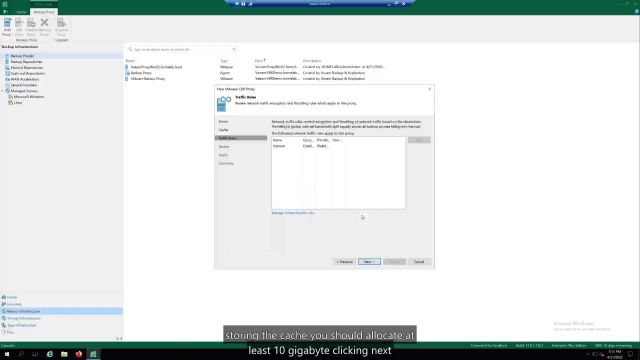The width and height of the screenshot is (640, 360).
Task: Go to the Cache wizard step
Action: (x=223, y=130)
